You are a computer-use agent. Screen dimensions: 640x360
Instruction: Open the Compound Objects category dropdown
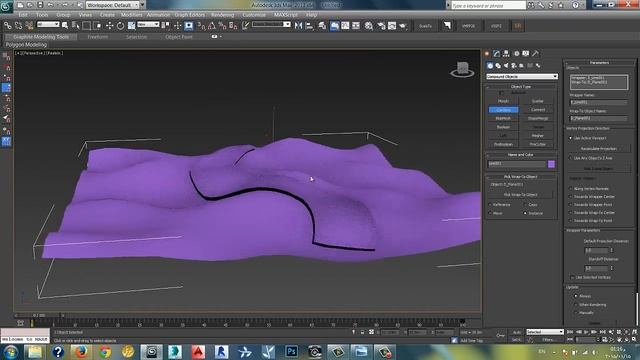522,76
